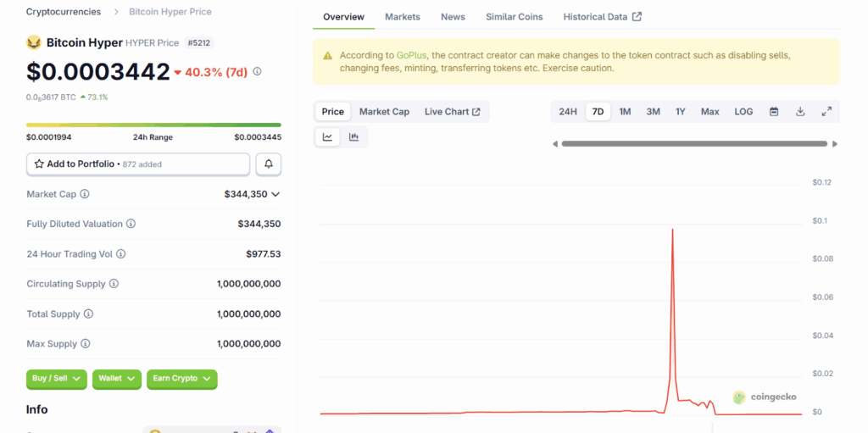
Task: Switch to the Markets tab
Action: (402, 17)
